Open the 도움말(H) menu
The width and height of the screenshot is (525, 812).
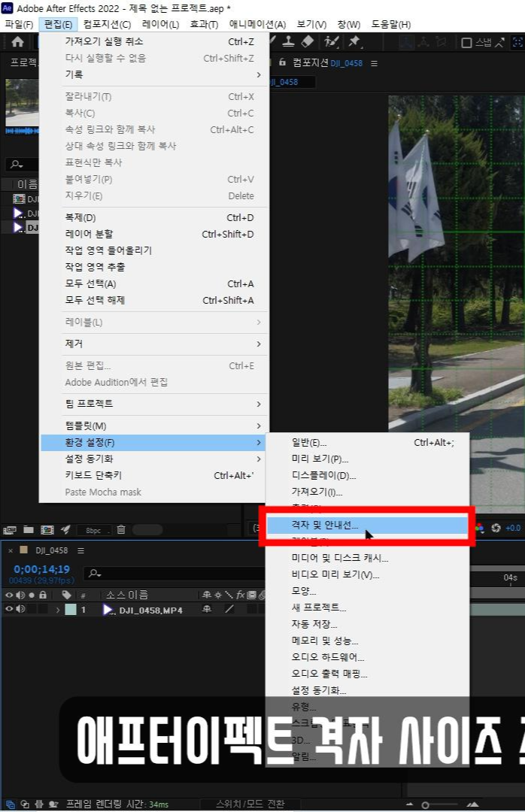click(391, 24)
